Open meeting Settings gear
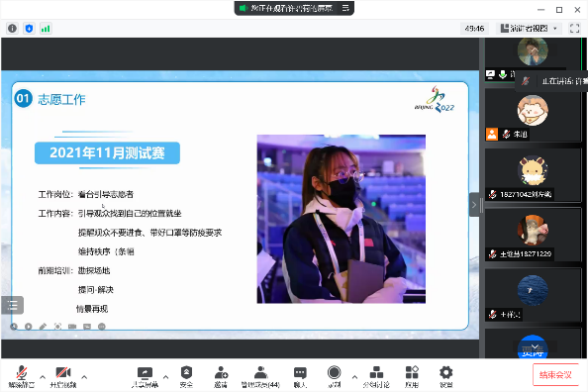The image size is (588, 392). coord(445,376)
